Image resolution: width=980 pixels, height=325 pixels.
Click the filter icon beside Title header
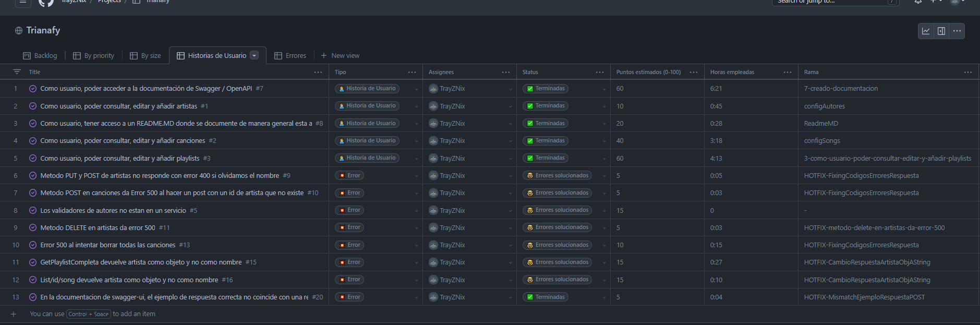coord(17,72)
